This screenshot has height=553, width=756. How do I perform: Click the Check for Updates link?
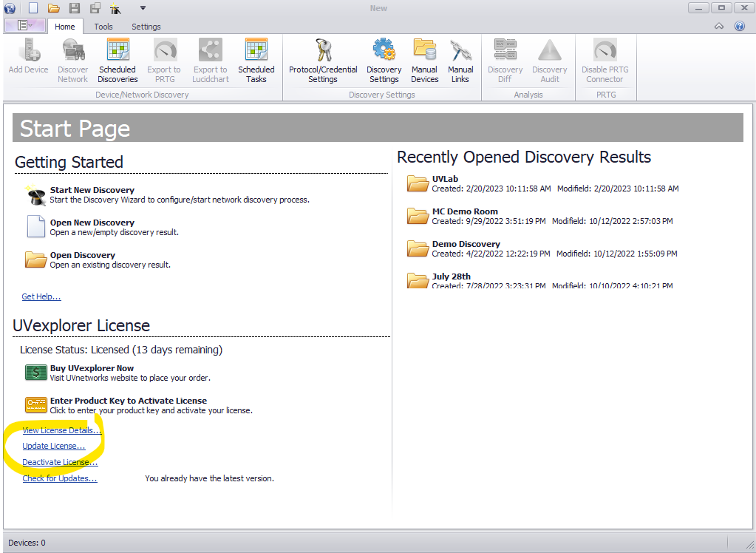(x=60, y=478)
